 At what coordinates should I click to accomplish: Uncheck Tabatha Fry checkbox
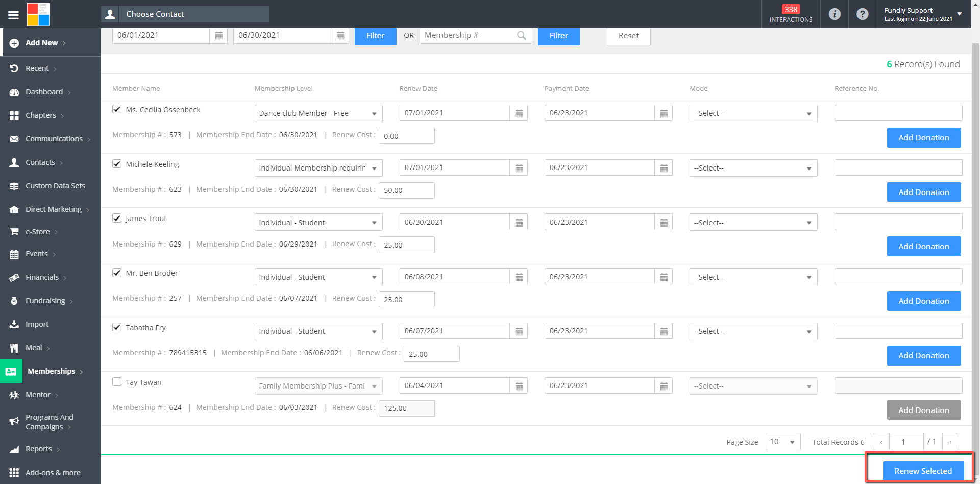pyautogui.click(x=117, y=327)
